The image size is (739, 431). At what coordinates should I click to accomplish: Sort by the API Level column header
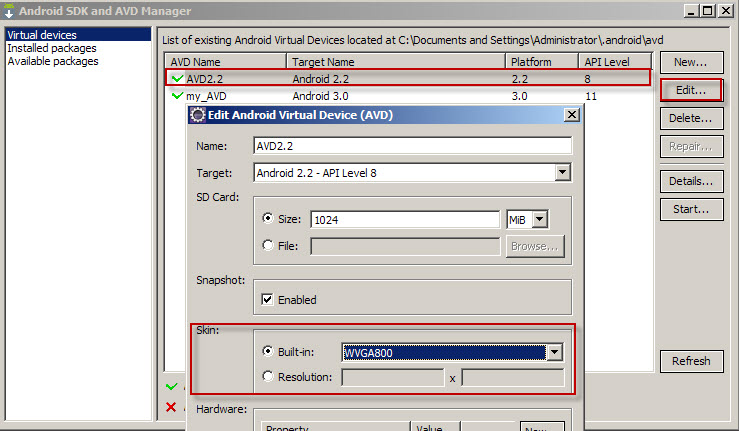(x=615, y=62)
